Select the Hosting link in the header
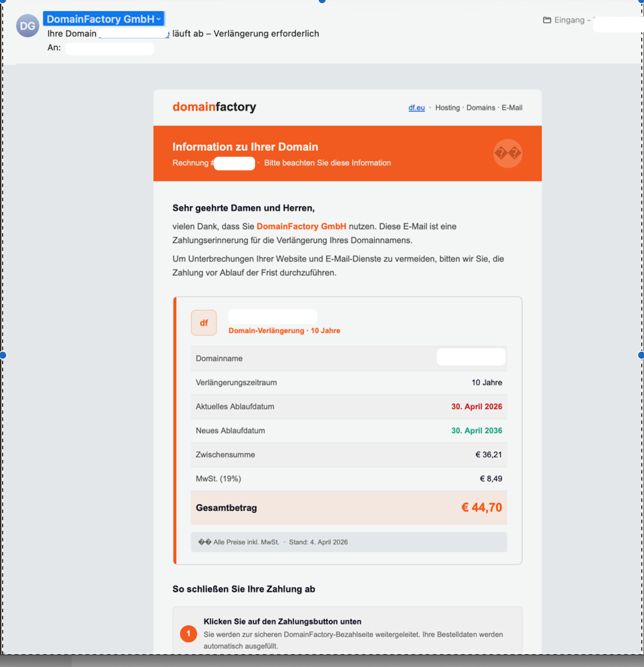Screen dimensions: 644x667 (447, 108)
